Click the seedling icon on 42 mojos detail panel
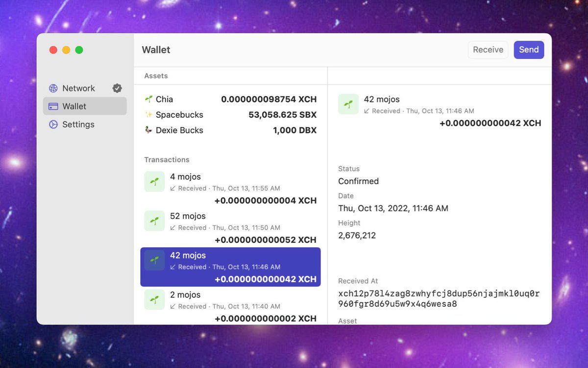Viewport: 588px width, 368px height. 348,104
